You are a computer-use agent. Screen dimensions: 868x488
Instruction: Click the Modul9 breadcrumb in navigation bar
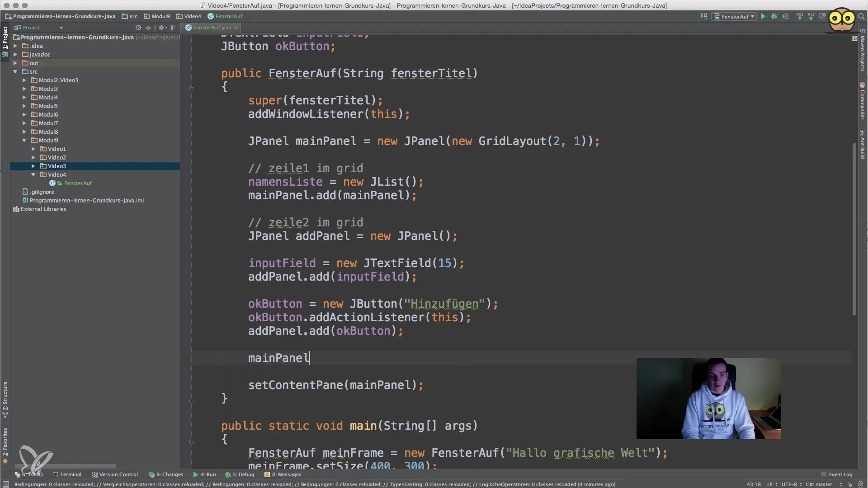click(x=157, y=16)
